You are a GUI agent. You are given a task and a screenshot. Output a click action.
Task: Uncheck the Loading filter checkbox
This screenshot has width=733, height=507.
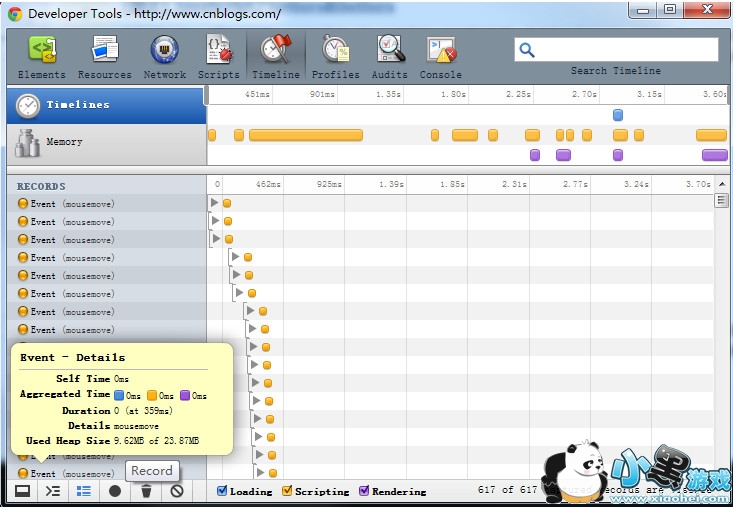point(222,491)
